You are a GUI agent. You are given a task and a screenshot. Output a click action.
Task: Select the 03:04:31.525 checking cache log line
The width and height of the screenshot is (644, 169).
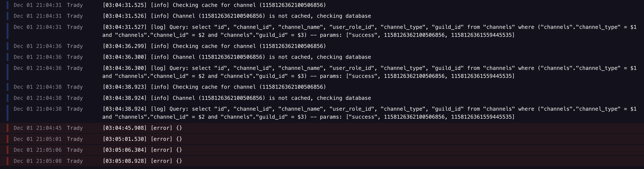322,5
